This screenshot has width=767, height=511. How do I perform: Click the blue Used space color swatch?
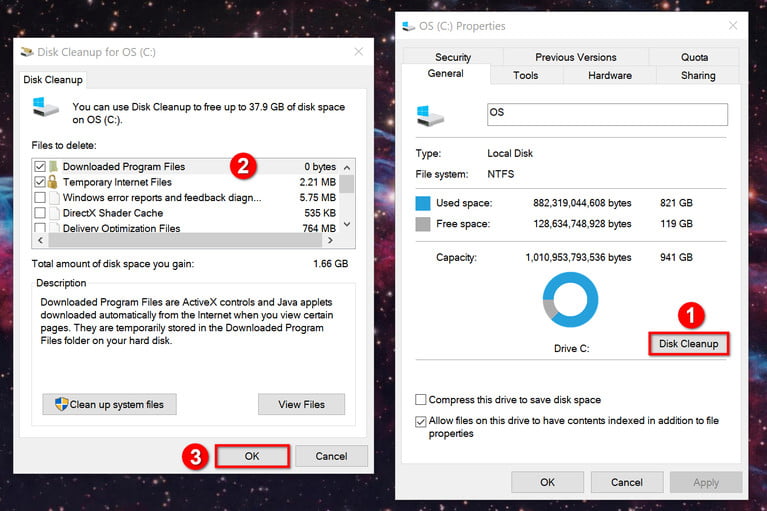tap(423, 203)
